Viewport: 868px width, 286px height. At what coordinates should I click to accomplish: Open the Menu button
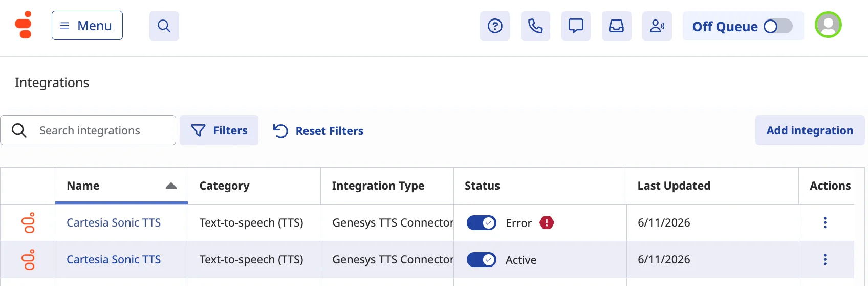click(87, 26)
